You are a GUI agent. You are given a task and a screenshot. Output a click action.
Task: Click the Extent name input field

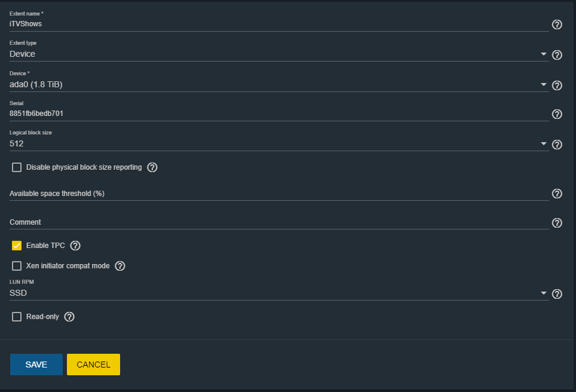point(279,24)
